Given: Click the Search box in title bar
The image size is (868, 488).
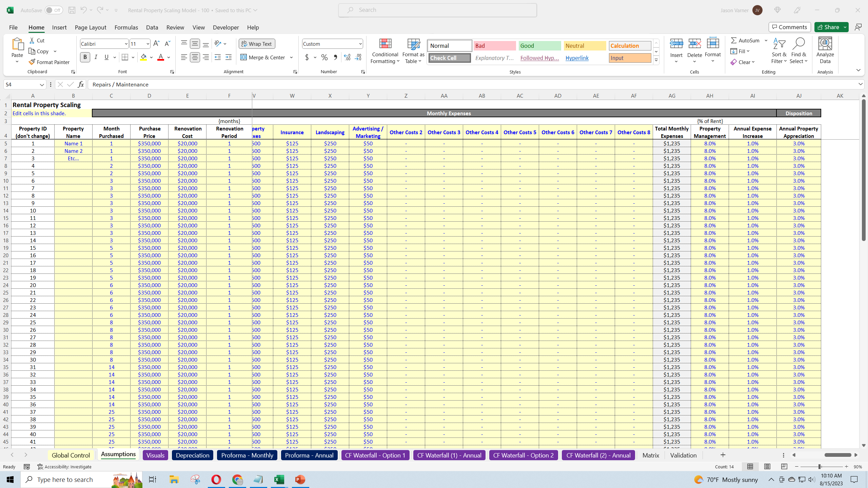Looking at the screenshot, I should click(x=437, y=10).
